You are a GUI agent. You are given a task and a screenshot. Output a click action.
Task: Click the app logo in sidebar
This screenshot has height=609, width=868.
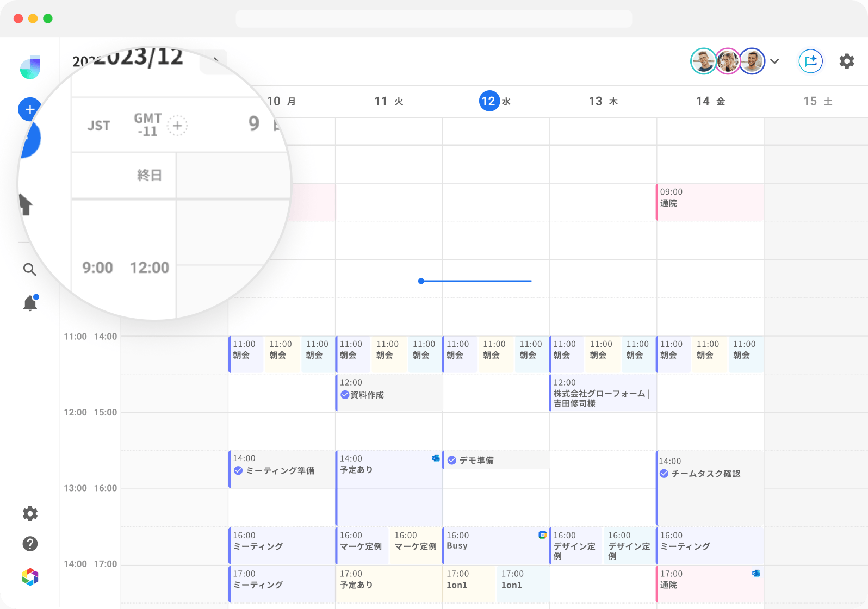point(30,67)
